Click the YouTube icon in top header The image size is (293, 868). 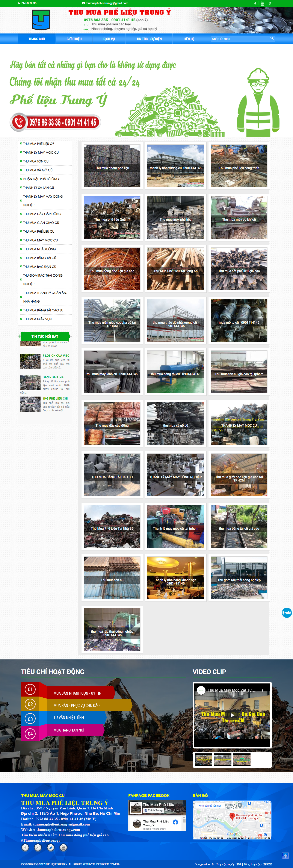click(262, 4)
